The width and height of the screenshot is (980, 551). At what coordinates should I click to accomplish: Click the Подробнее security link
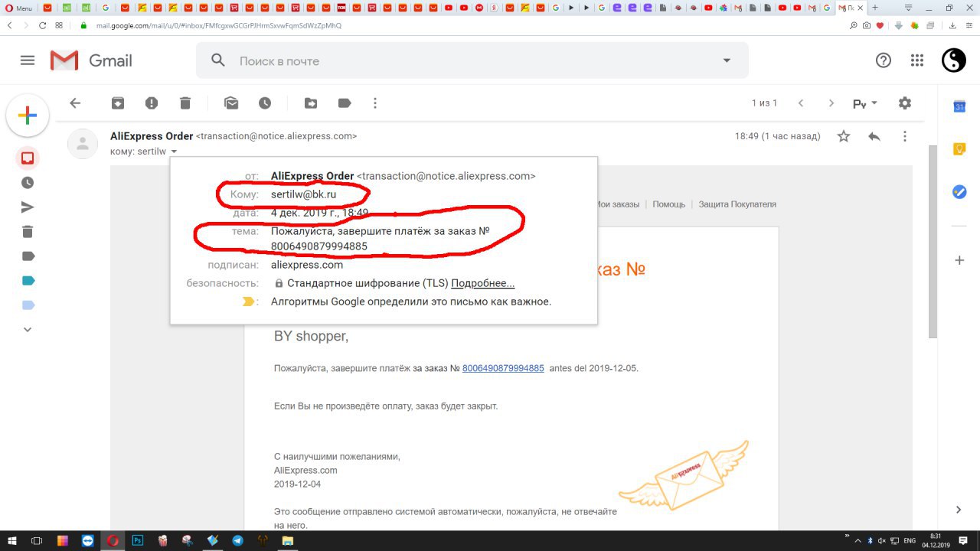click(482, 283)
